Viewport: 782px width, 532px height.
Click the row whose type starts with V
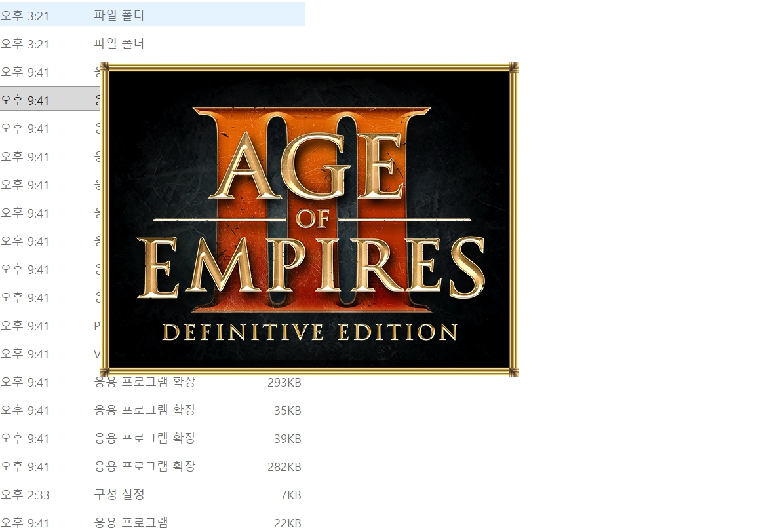point(50,354)
